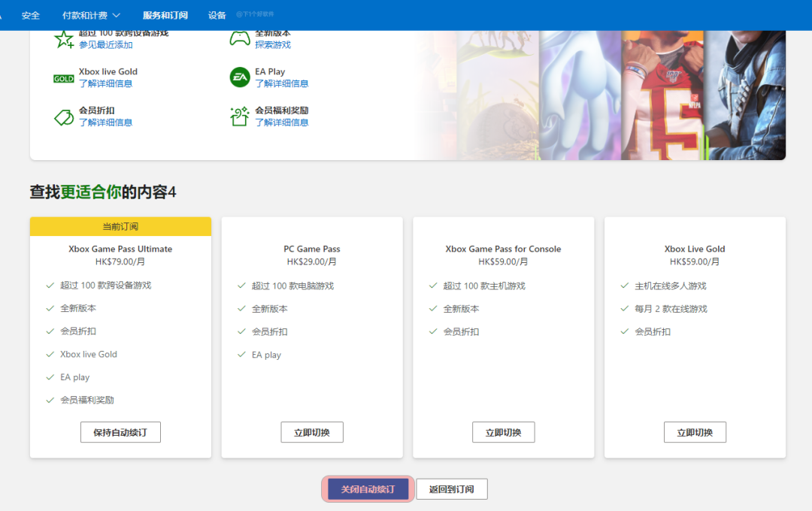Screen dimensions: 812x511
Task: Click the football player game artwork
Action: pos(662,95)
